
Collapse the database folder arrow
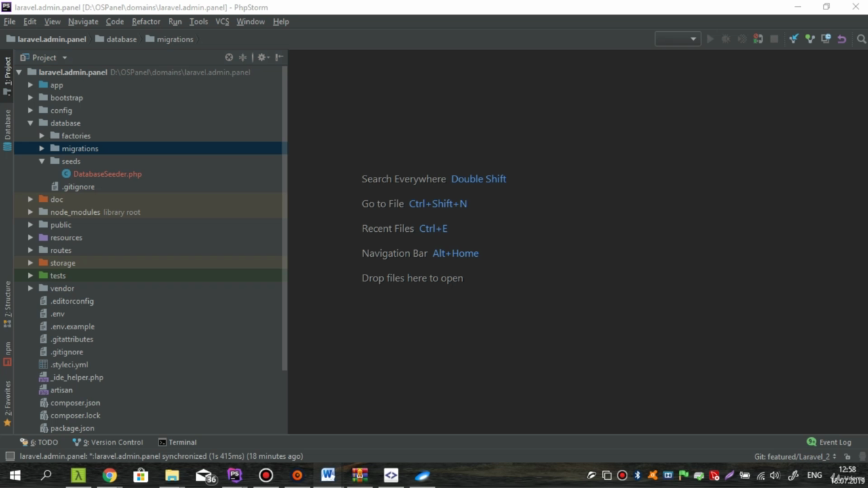(31, 123)
